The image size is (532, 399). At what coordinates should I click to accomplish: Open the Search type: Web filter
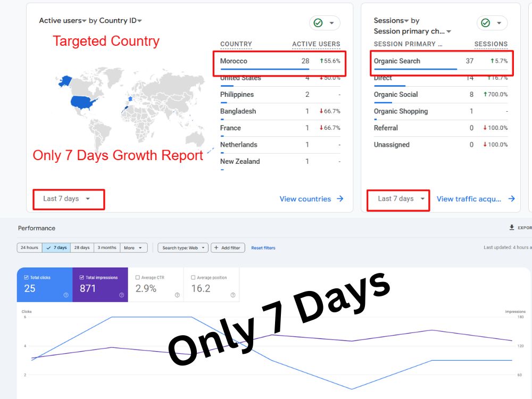[183, 248]
